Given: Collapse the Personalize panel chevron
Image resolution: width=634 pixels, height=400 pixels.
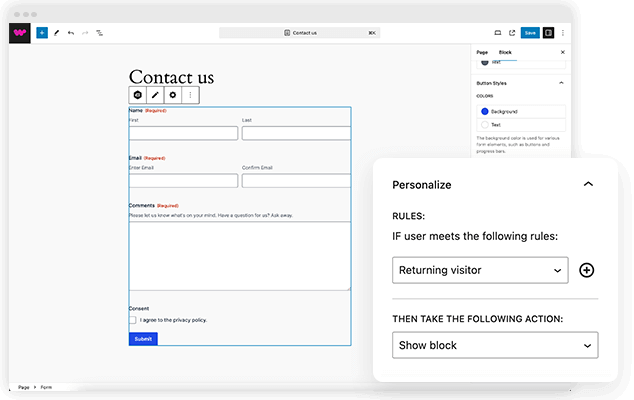Looking at the screenshot, I should point(588,184).
